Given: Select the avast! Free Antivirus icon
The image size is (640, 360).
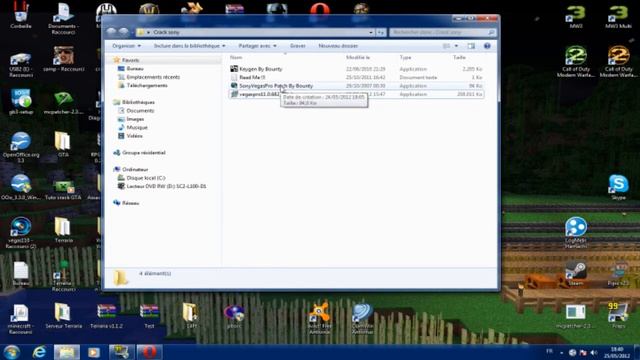Looking at the screenshot, I should pyautogui.click(x=320, y=318).
